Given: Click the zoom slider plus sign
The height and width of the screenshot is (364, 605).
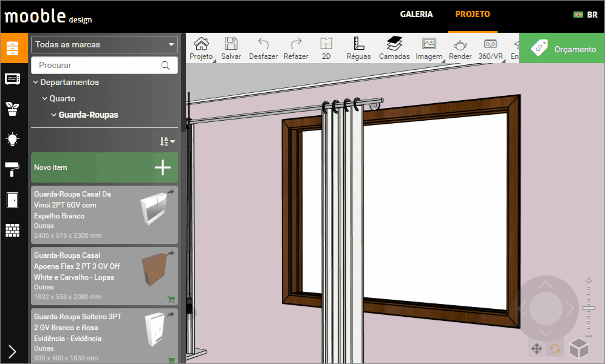Looking at the screenshot, I should pos(589,281).
